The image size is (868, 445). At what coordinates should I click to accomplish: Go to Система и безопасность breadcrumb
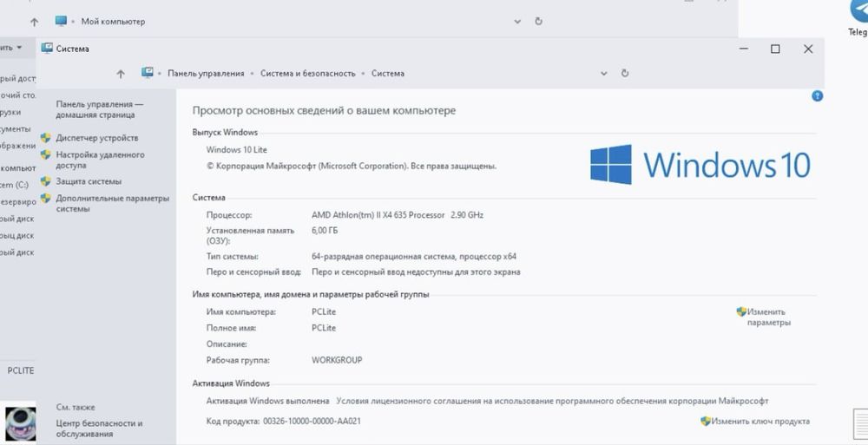point(308,73)
